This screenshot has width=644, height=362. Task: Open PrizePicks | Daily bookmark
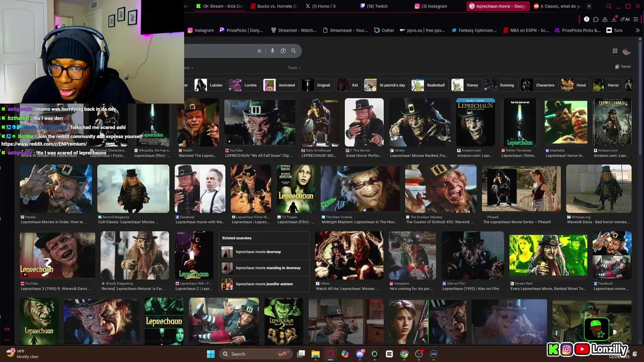coord(241,30)
